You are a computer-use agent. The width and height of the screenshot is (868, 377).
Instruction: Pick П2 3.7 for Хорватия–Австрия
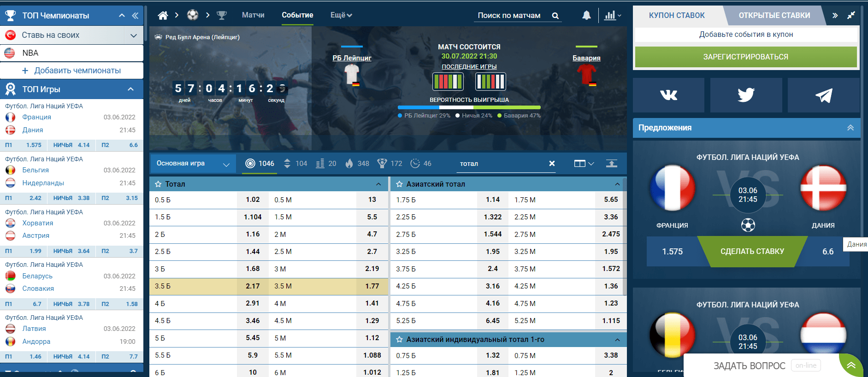click(x=119, y=251)
